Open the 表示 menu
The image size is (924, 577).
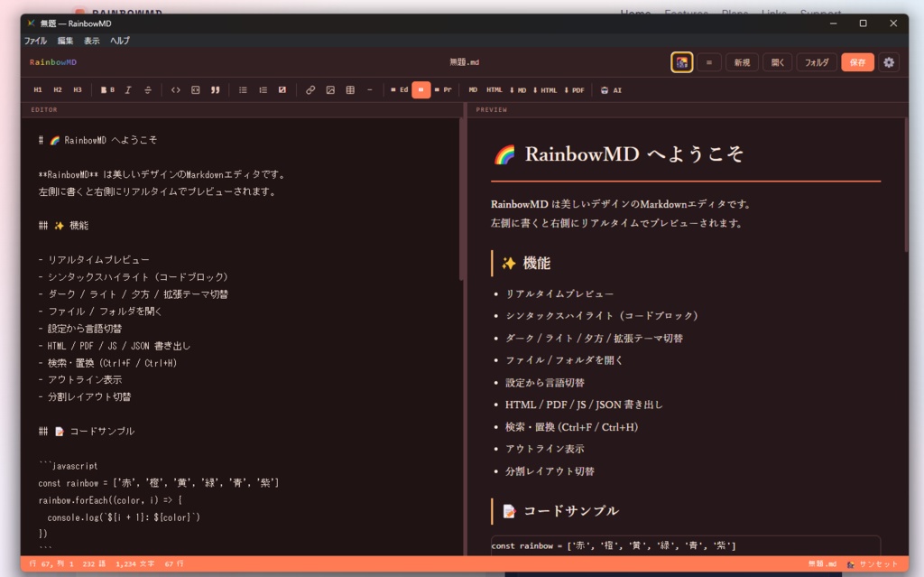pos(90,41)
